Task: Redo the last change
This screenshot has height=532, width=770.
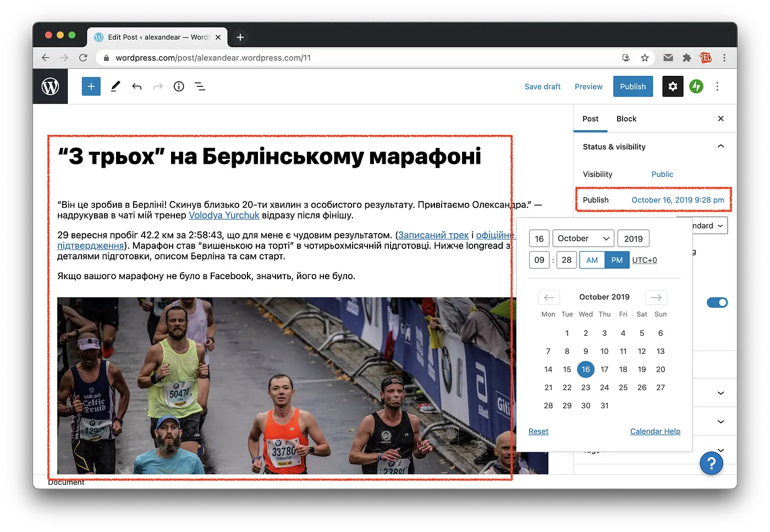Action: click(x=158, y=86)
